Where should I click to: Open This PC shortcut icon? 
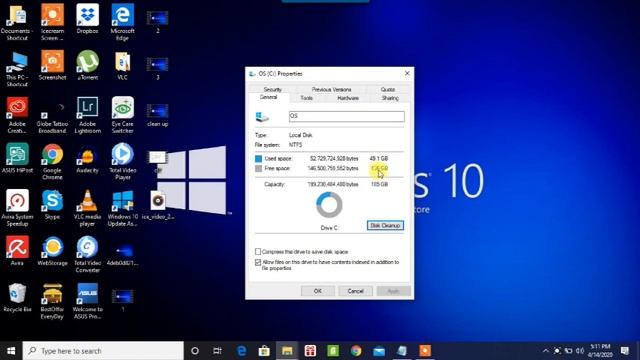[x=17, y=69]
